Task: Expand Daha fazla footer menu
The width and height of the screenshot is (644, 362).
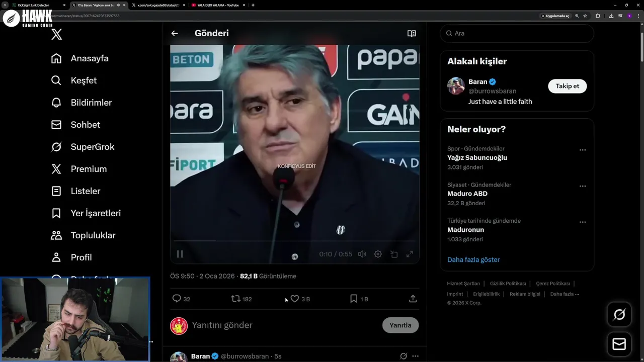Action: (x=565, y=294)
